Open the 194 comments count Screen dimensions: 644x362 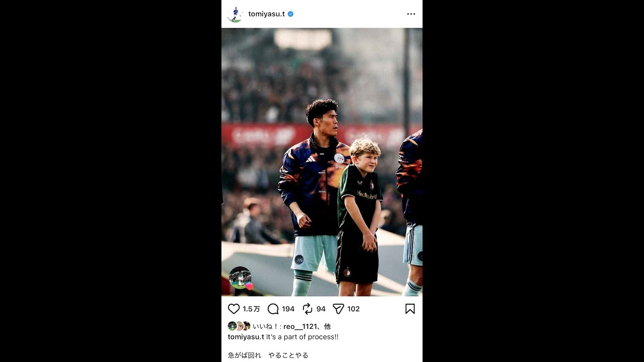tap(288, 309)
